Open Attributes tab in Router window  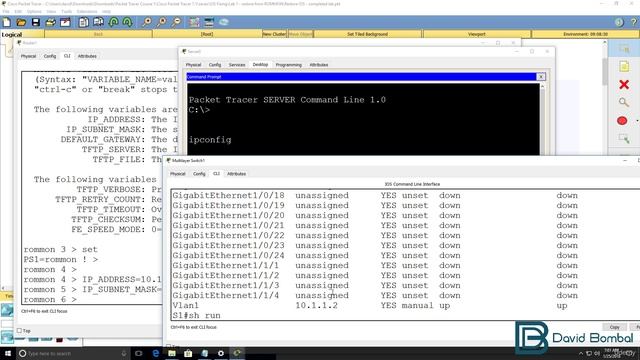pyautogui.click(x=87, y=56)
